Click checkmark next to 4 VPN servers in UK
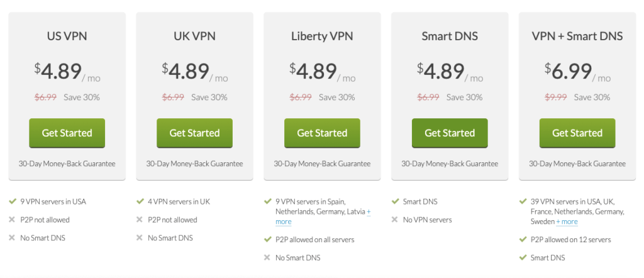 pos(140,202)
